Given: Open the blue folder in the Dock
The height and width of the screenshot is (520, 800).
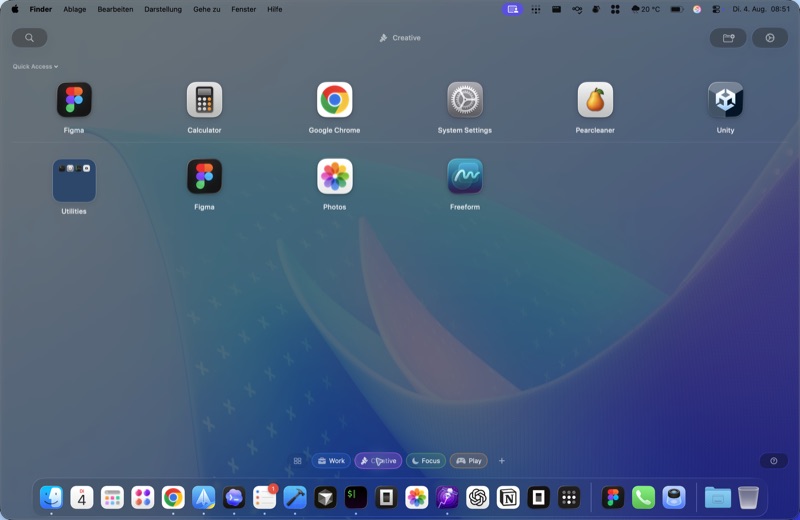Looking at the screenshot, I should pyautogui.click(x=717, y=497).
